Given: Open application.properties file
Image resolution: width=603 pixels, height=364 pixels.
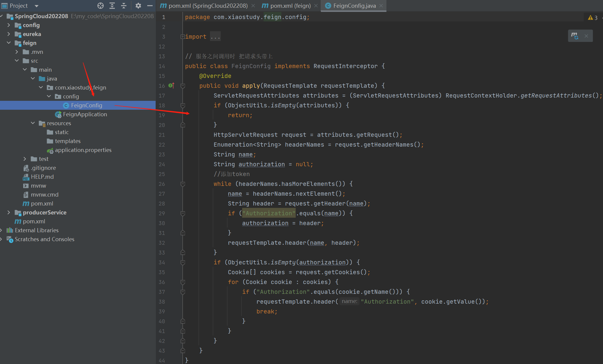Looking at the screenshot, I should (83, 150).
